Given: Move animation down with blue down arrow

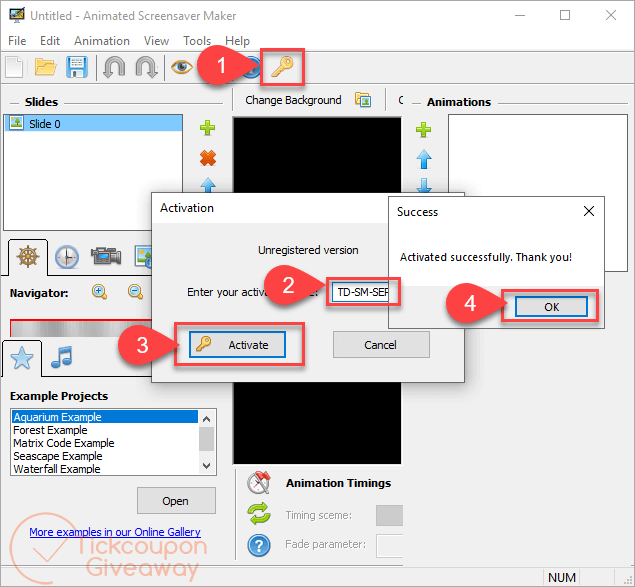Looking at the screenshot, I should (424, 185).
